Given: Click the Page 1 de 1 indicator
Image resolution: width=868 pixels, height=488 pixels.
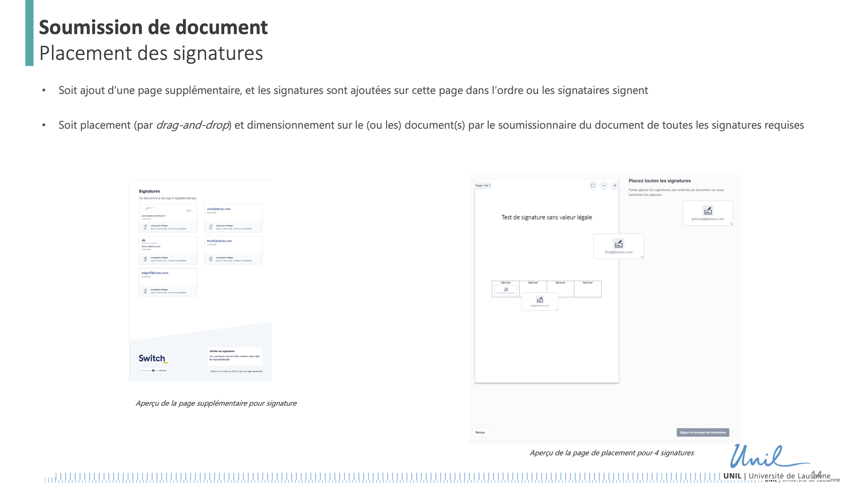Looking at the screenshot, I should 483,185.
